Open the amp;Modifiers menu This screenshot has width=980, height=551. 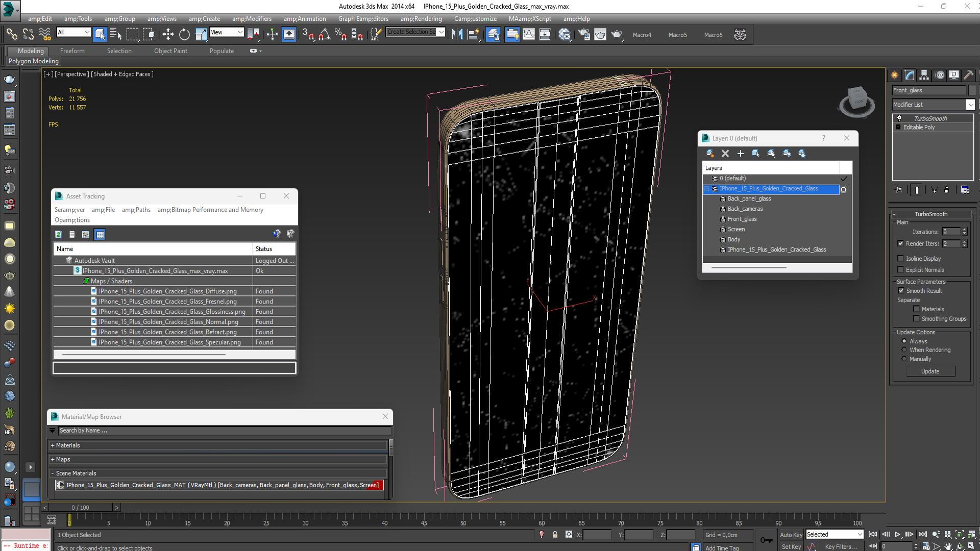click(252, 19)
